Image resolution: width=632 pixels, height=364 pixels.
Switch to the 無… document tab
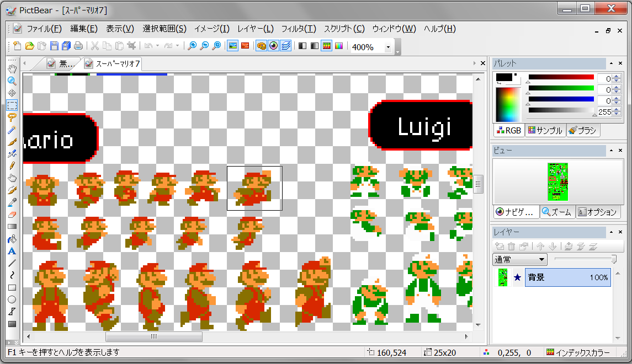pyautogui.click(x=61, y=63)
